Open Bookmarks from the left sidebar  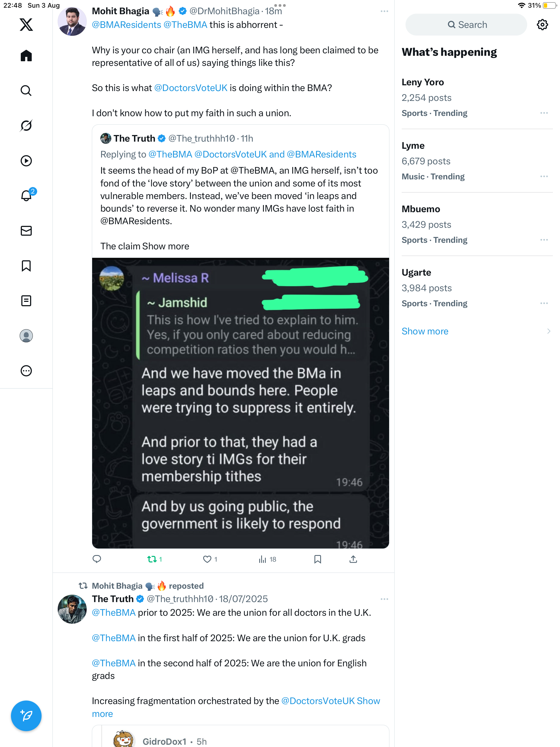pos(26,266)
